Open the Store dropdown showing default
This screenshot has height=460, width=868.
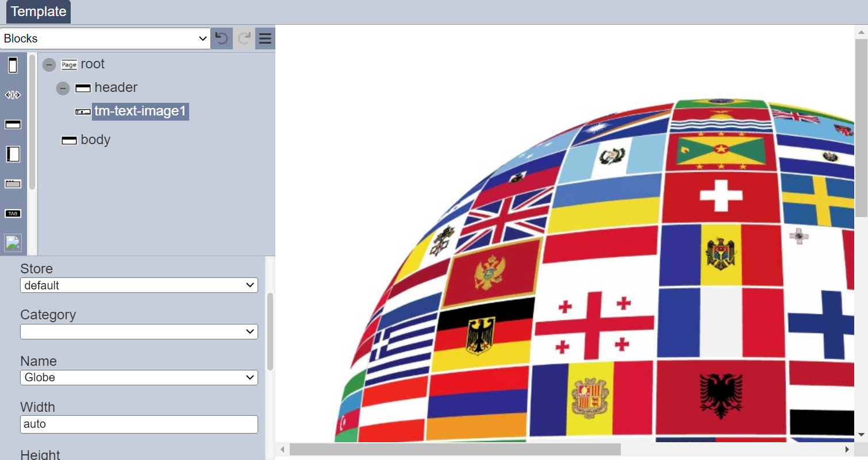tap(139, 285)
